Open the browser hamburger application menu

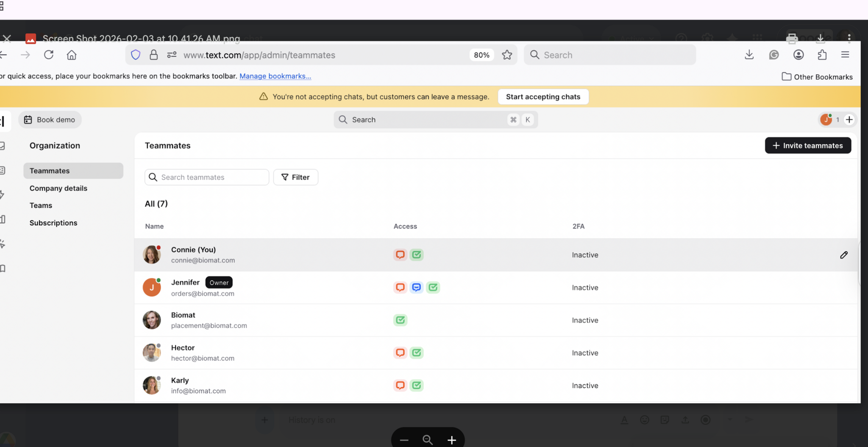point(845,55)
